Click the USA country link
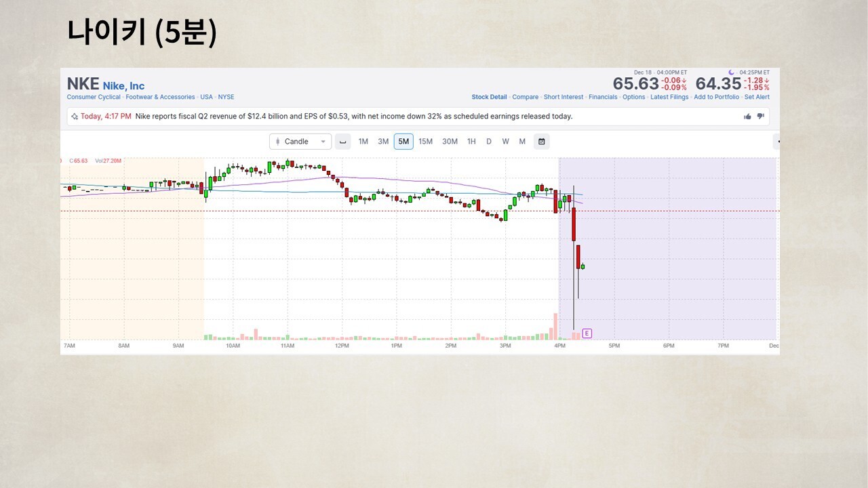The height and width of the screenshot is (488, 868). pos(206,97)
